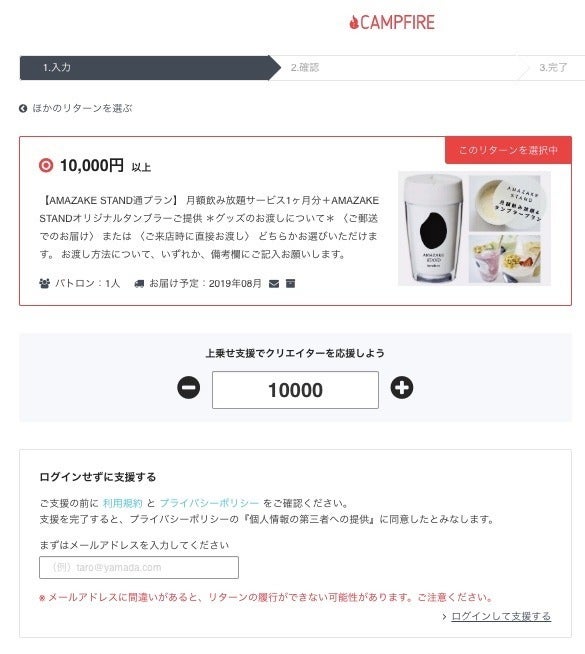Image resolution: width=585 pixels, height=654 pixels.
Task: Open the 2.確認 step tab
Action: (396, 68)
